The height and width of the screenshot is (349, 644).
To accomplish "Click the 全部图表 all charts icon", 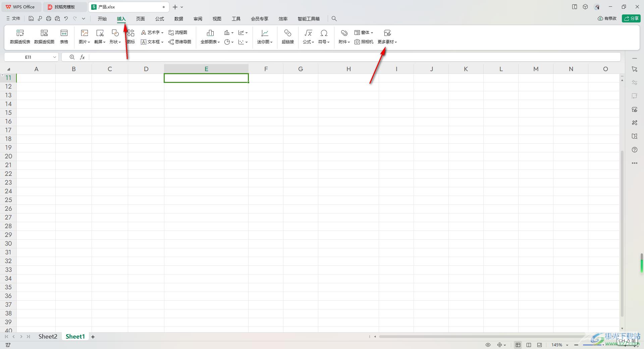I will click(210, 33).
